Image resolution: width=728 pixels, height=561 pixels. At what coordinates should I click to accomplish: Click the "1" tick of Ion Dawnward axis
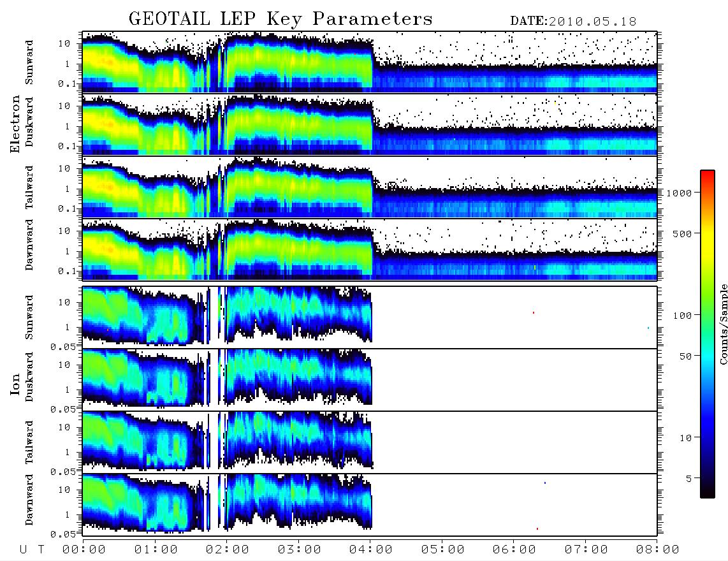(68, 514)
